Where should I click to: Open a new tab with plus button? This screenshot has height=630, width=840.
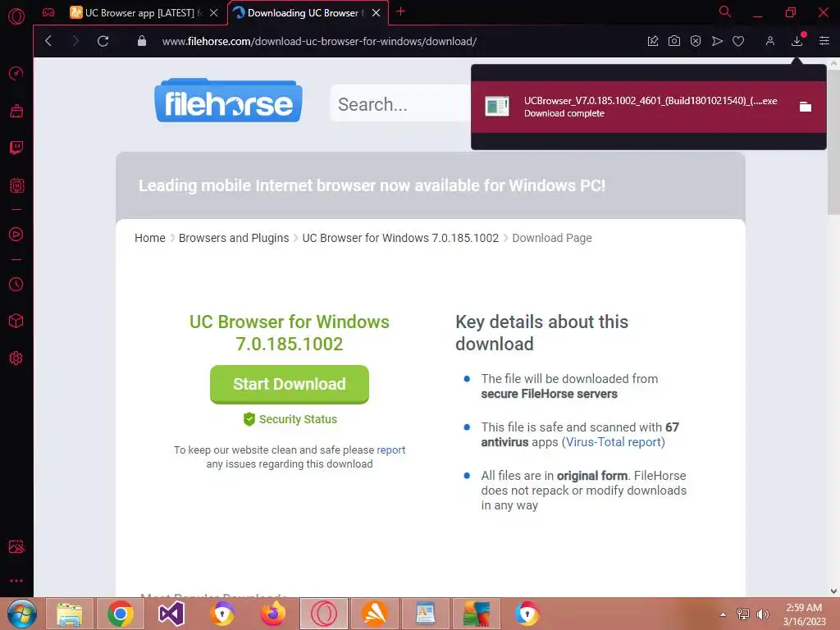click(x=400, y=11)
